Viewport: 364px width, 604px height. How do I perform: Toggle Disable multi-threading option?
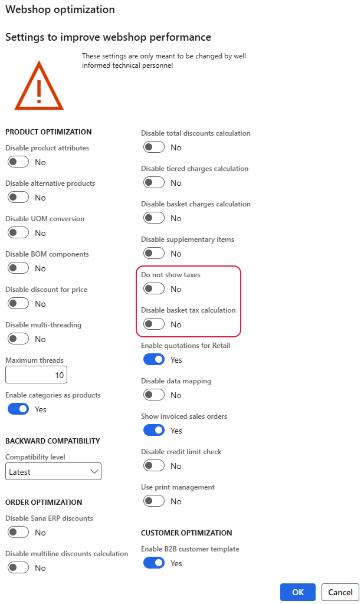coord(18,339)
